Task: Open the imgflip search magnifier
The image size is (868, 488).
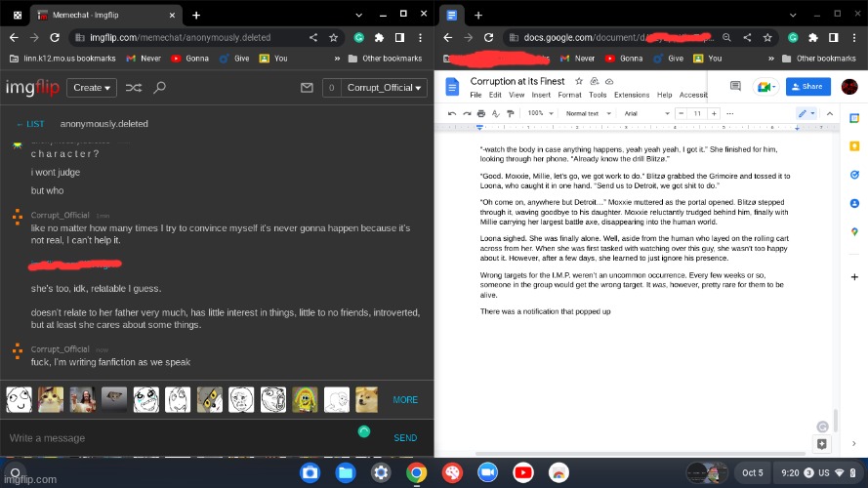Action: click(159, 88)
